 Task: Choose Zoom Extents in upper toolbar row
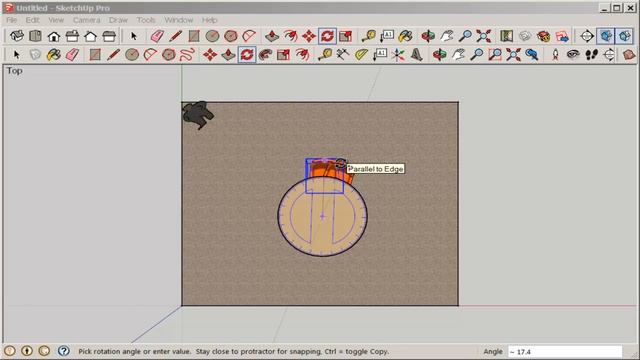pyautogui.click(x=484, y=36)
